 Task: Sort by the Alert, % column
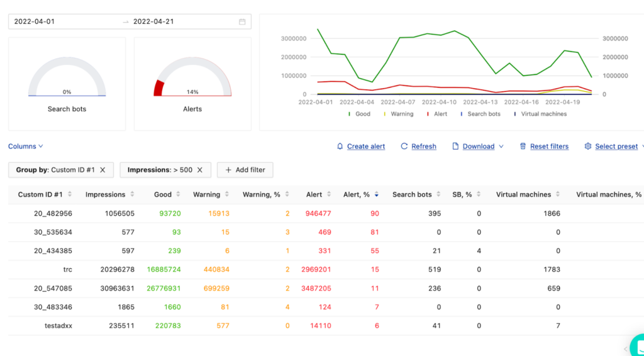(x=376, y=195)
